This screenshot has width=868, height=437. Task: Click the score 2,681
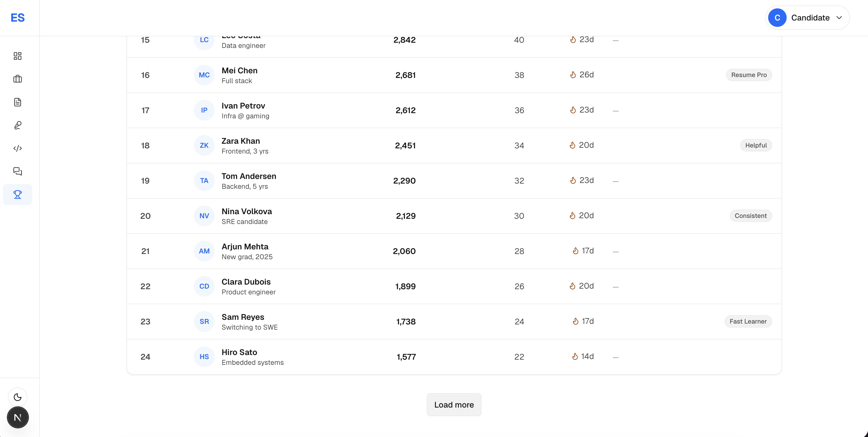[x=405, y=75]
